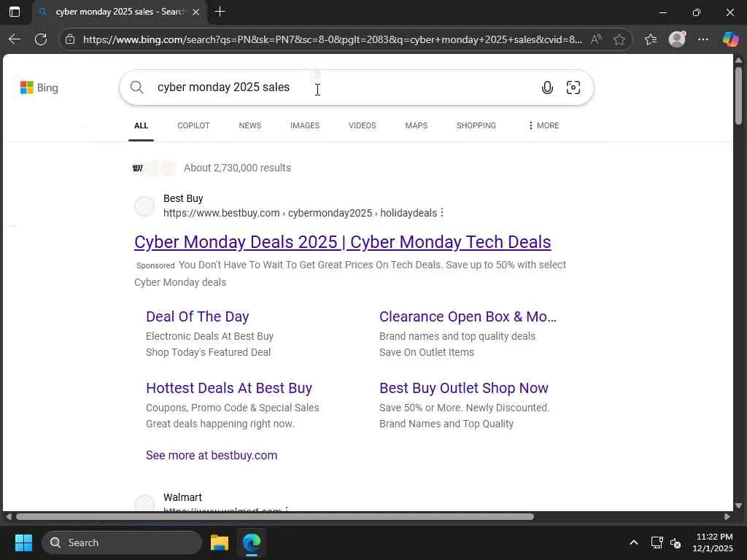Image resolution: width=747 pixels, height=560 pixels.
Task: Click the taskbar Search box
Action: pyautogui.click(x=122, y=542)
